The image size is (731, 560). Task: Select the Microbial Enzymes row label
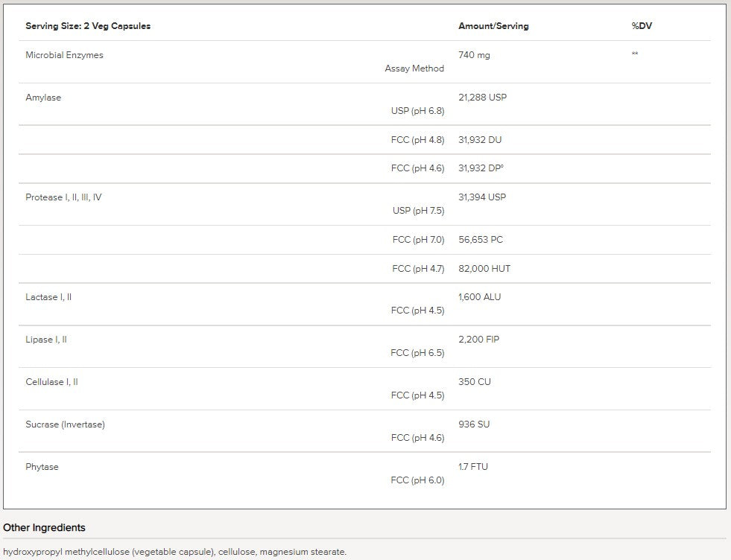(64, 55)
